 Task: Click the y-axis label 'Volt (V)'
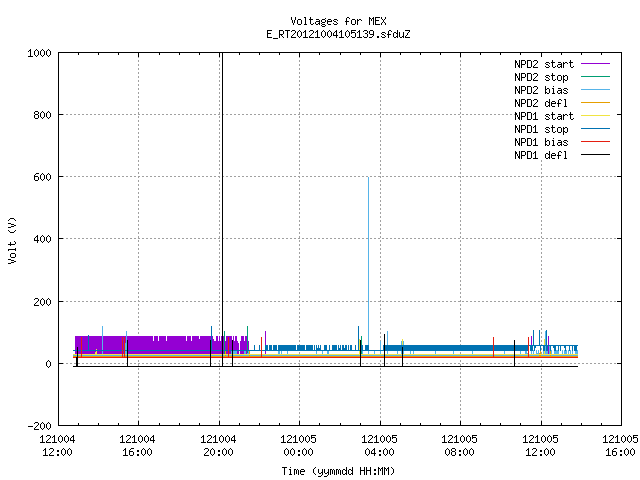click(12, 241)
